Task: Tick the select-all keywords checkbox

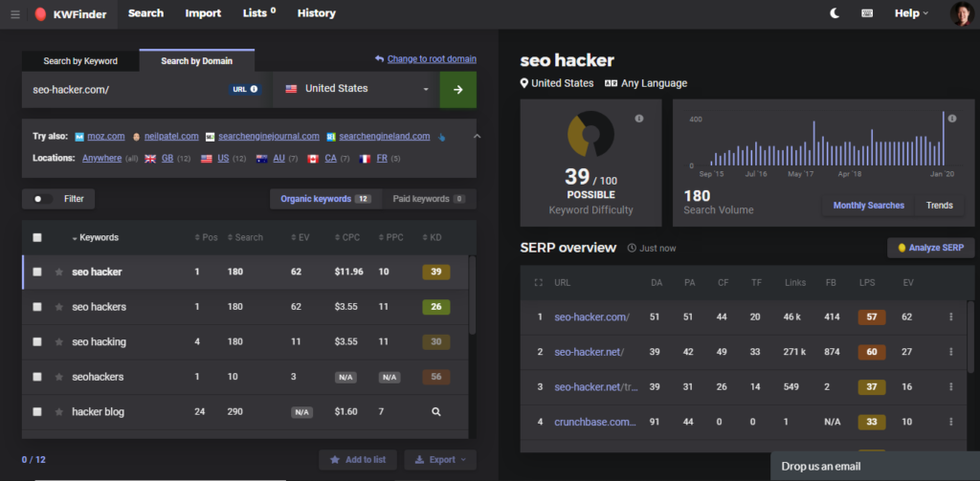Action: tap(37, 238)
